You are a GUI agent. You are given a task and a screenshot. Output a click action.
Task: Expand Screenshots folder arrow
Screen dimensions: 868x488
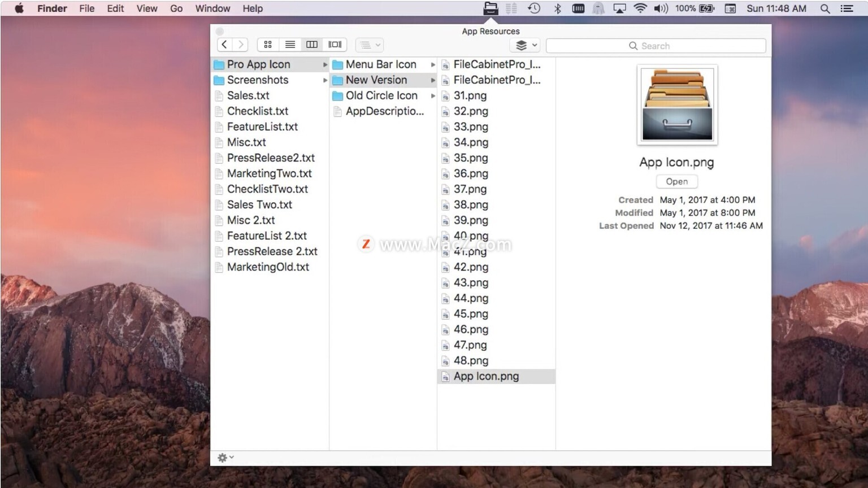[x=325, y=80]
